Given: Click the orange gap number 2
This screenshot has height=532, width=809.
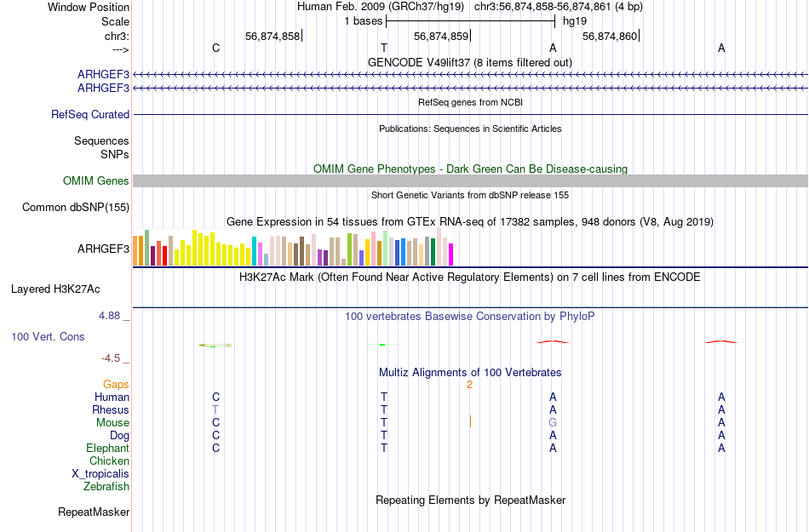Looking at the screenshot, I should pyautogui.click(x=469, y=385).
